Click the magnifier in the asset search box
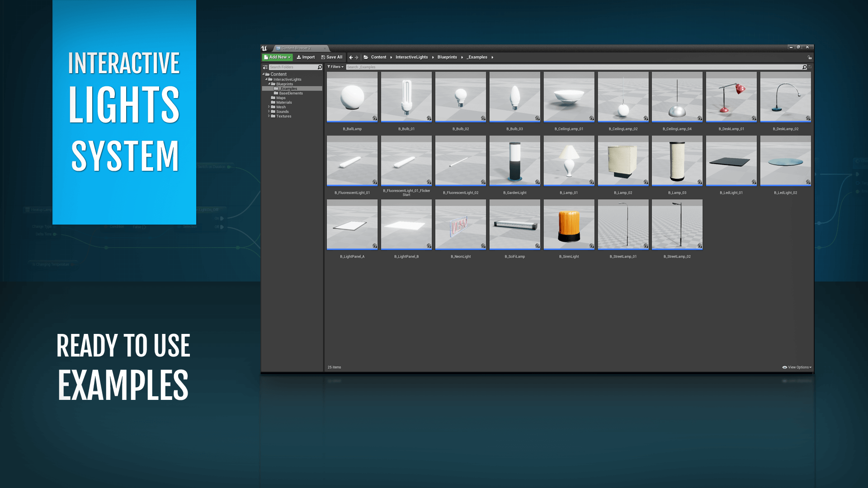The width and height of the screenshot is (868, 488). 804,67
